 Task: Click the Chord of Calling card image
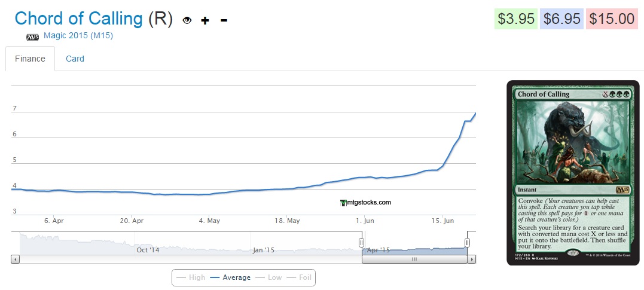572,172
